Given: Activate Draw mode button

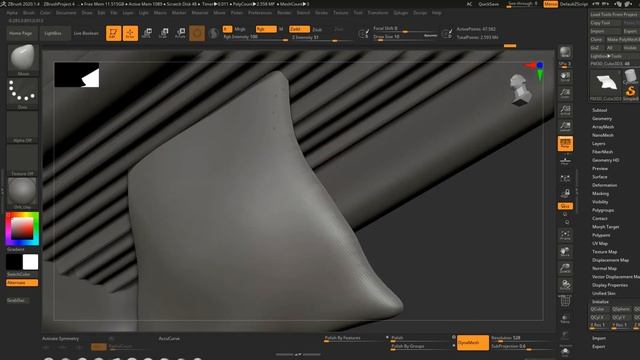Looking at the screenshot, I should 130,33.
